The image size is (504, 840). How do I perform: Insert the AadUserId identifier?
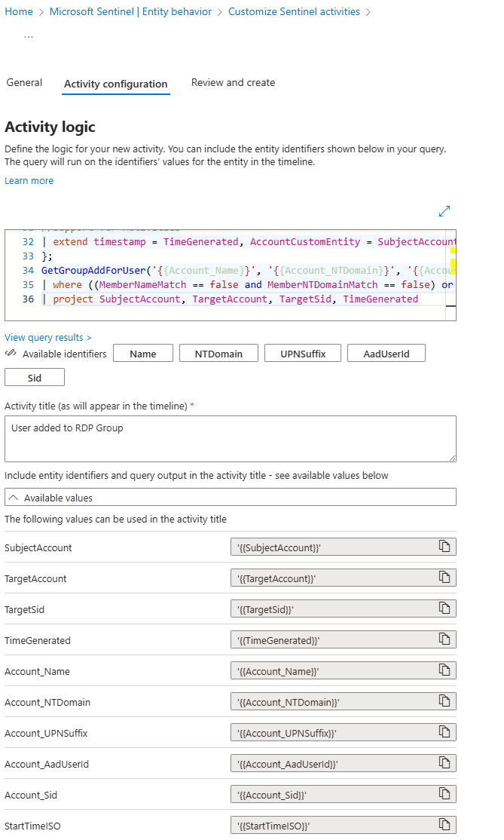pyautogui.click(x=386, y=354)
